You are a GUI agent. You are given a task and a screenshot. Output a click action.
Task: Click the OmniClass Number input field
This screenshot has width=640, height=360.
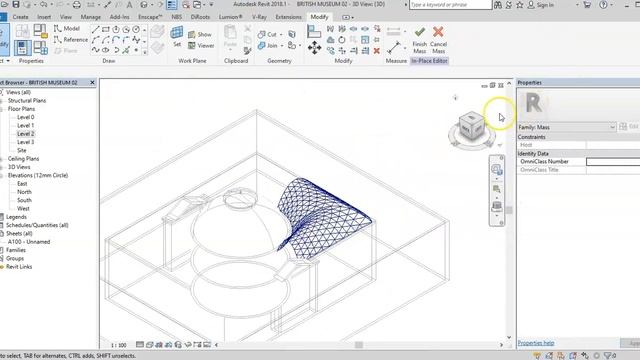tap(613, 162)
